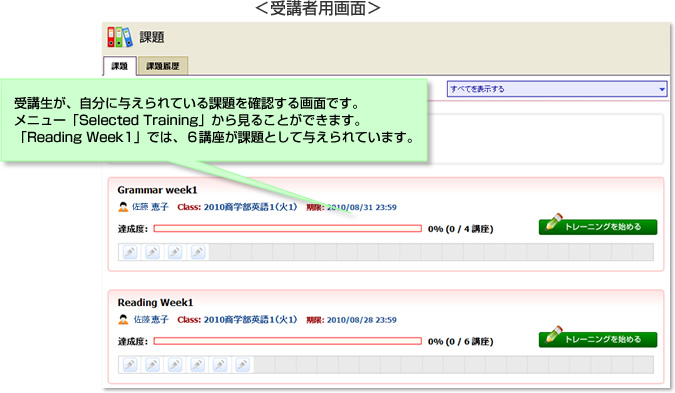Screen dimensions: 675x393
Task: Click the Reading Week1 assignment title
Action: point(155,303)
